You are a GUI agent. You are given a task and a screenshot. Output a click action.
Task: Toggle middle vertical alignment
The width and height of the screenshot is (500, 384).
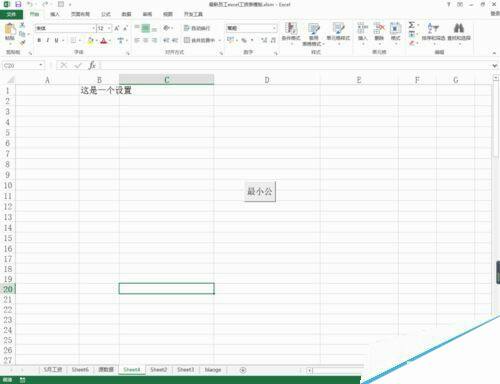(x=146, y=28)
